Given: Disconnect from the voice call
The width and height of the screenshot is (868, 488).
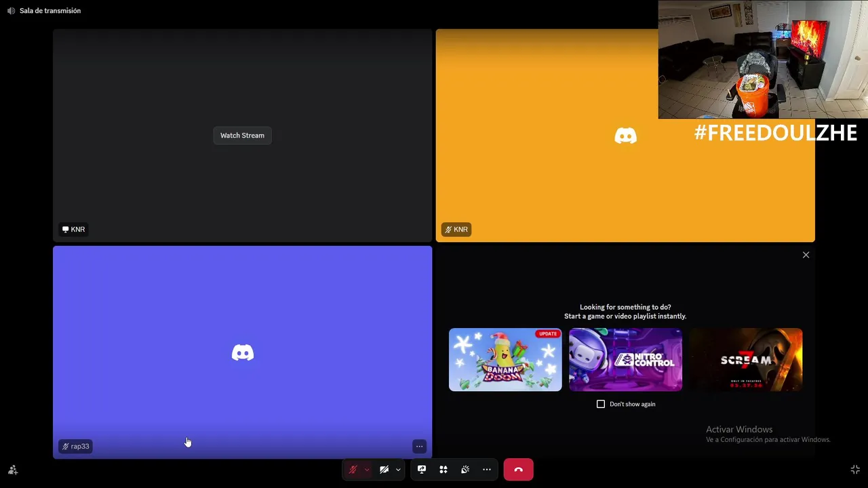Looking at the screenshot, I should (x=519, y=470).
